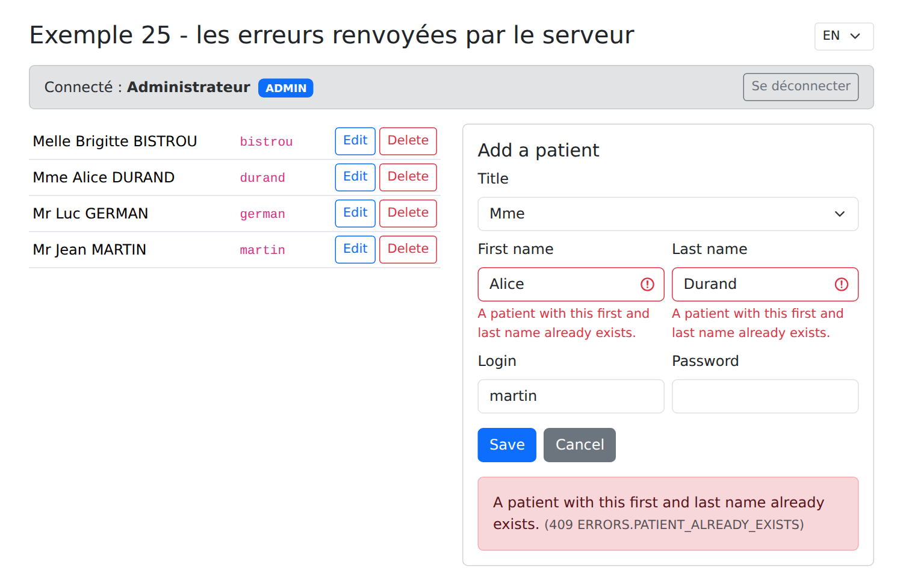
Task: Edit patient Melle Brigitte BISTROU
Action: click(x=355, y=141)
